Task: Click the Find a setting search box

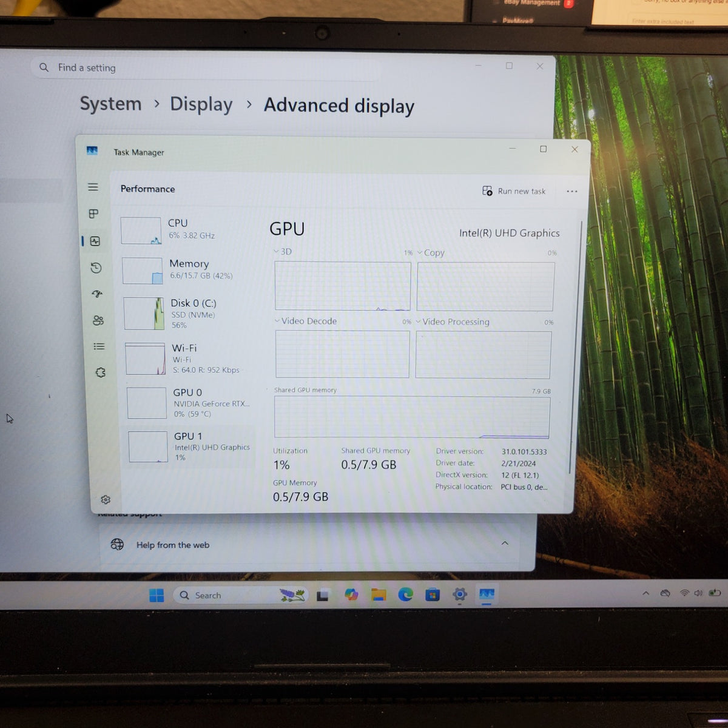Action: tap(206, 68)
